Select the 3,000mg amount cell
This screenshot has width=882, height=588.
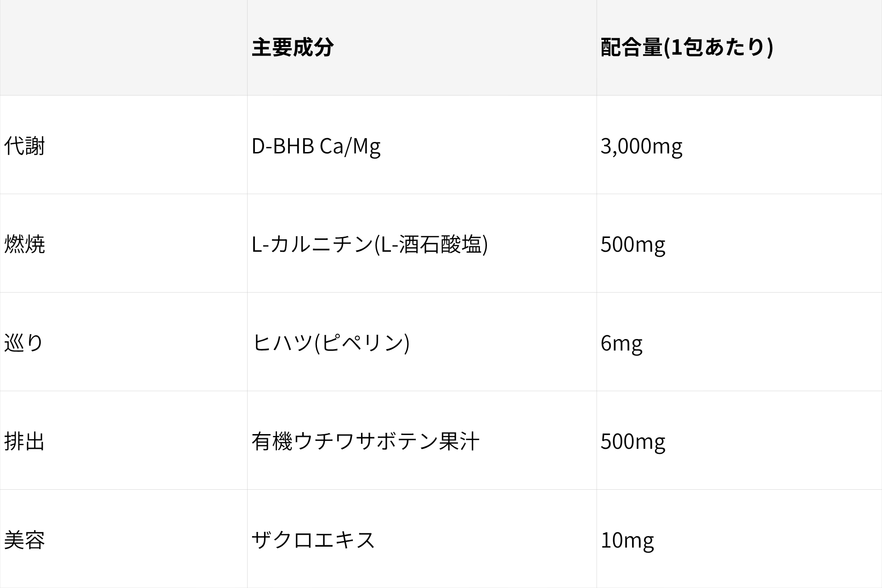(739, 145)
